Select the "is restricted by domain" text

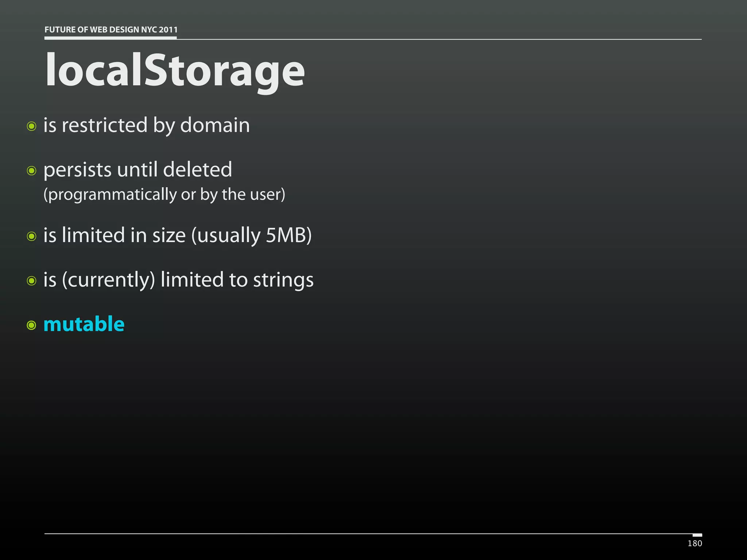pyautogui.click(x=147, y=125)
